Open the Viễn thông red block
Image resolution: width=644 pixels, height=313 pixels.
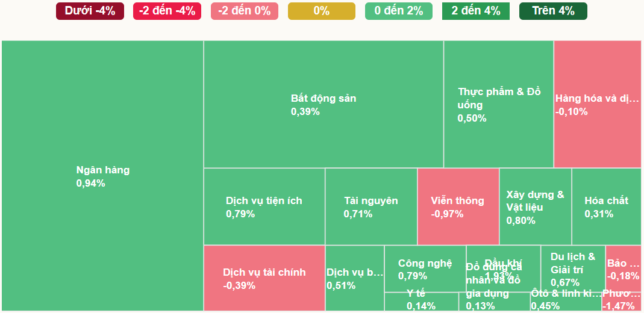click(x=458, y=206)
